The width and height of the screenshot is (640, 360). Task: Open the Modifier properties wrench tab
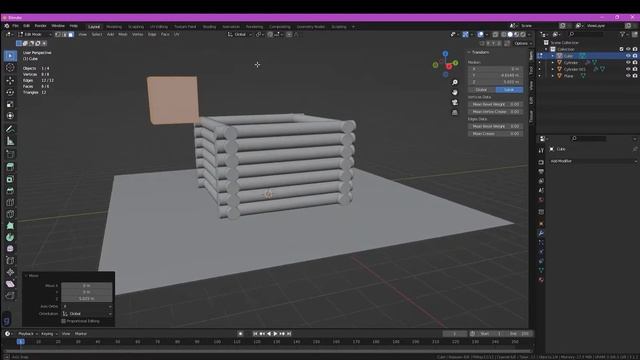pos(541,233)
